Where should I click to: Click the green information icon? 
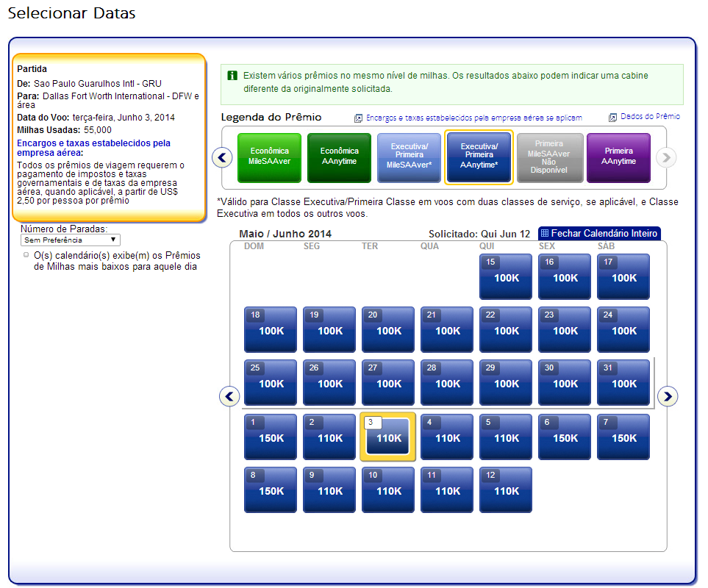232,76
